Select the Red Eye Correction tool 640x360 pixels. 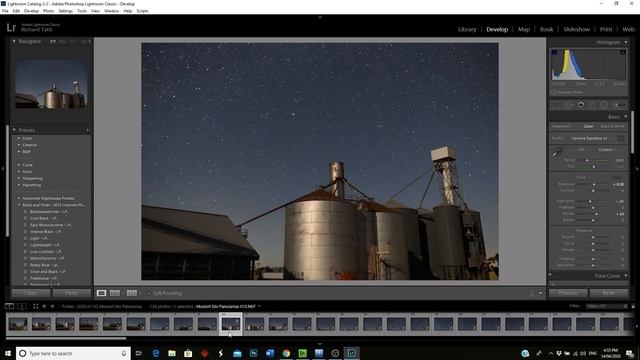(x=580, y=105)
